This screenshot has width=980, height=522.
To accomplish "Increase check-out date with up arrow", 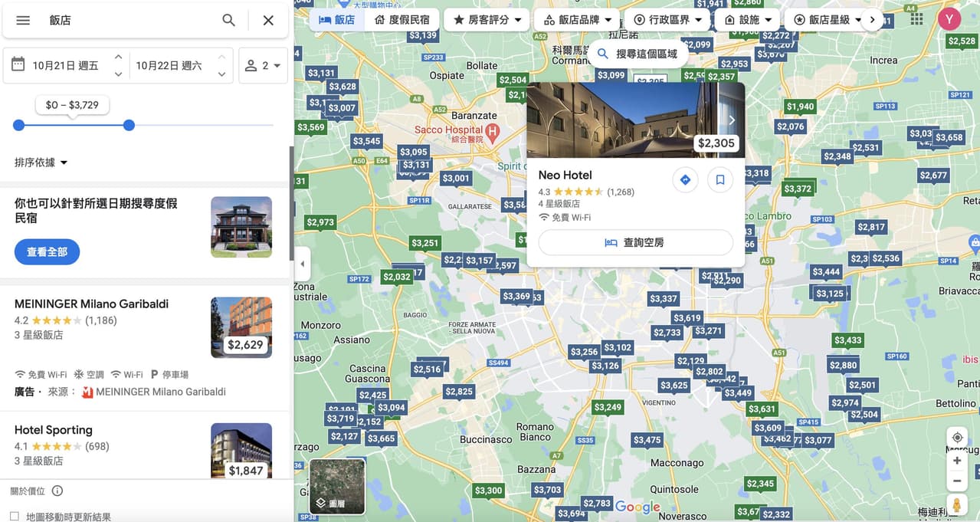I will click(x=221, y=57).
